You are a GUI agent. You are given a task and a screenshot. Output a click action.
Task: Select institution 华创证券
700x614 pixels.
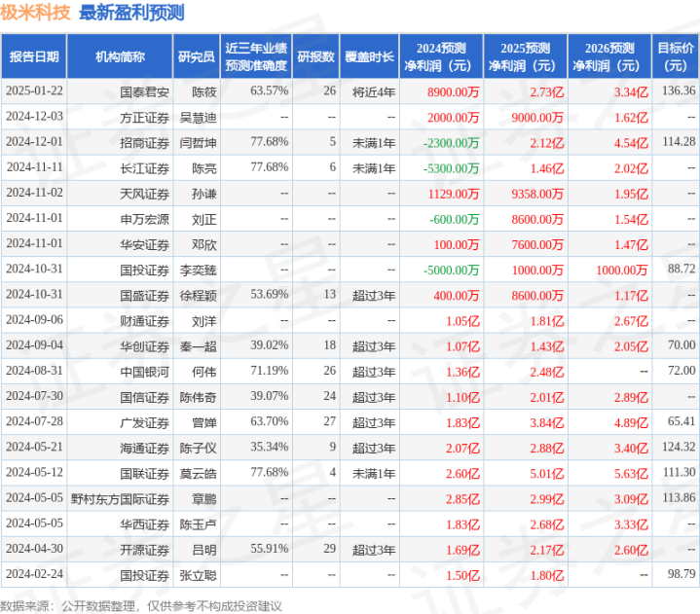pos(144,346)
